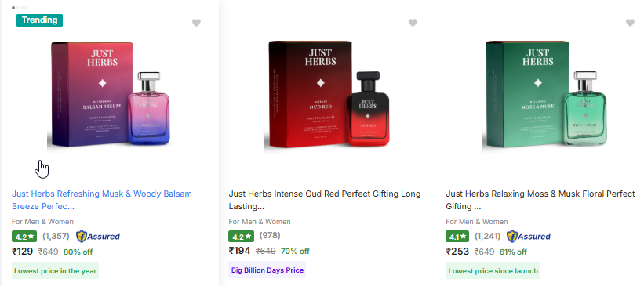Click the Trending badge on first product

click(x=39, y=20)
